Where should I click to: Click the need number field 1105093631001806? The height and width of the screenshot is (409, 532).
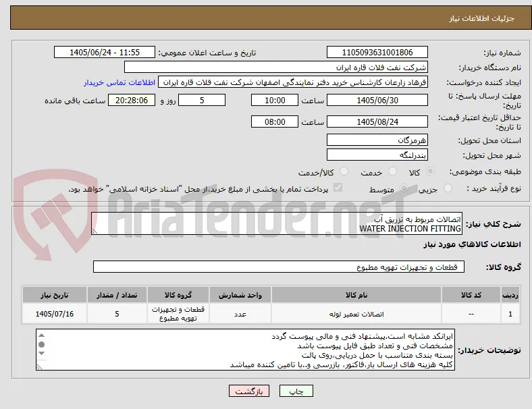tap(377, 52)
